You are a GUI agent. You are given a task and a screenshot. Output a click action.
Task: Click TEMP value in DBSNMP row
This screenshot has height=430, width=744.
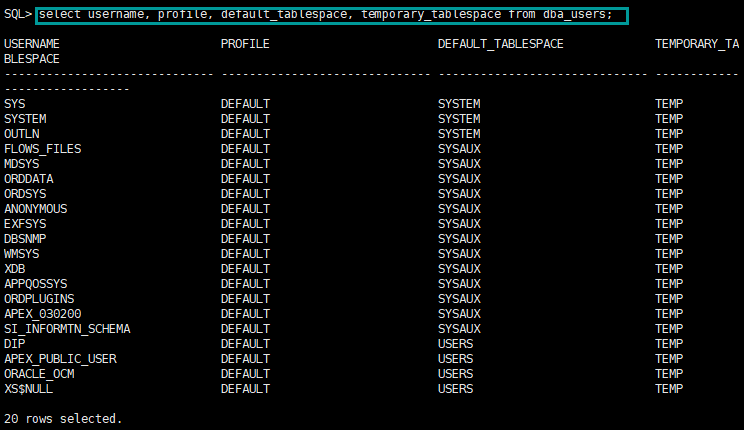pos(669,239)
